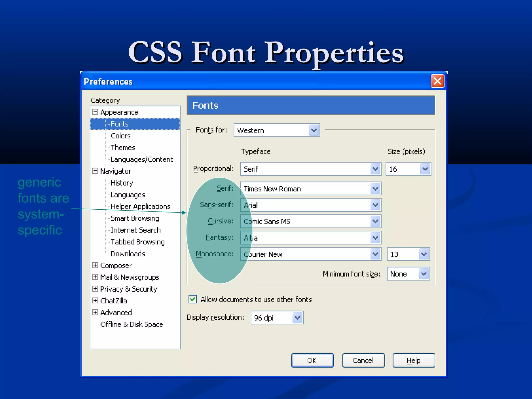Expand the ChatZilla category

point(95,301)
